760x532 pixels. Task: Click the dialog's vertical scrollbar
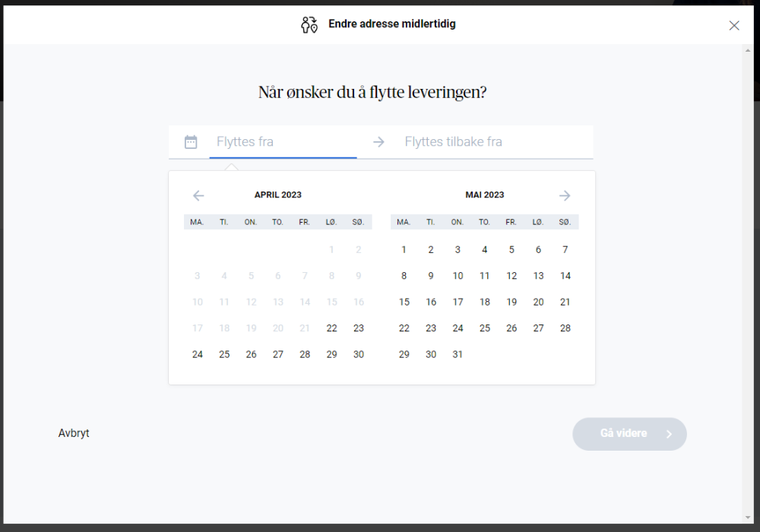[747, 281]
